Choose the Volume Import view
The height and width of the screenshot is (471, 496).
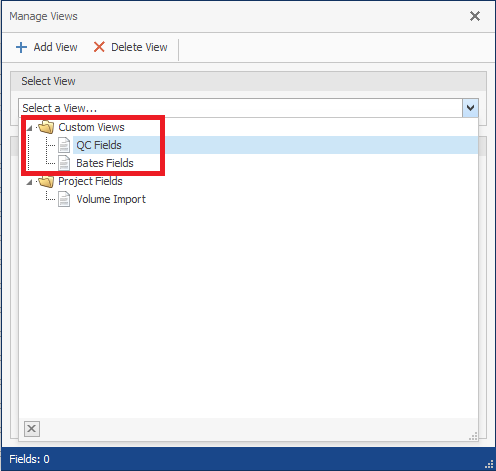111,199
